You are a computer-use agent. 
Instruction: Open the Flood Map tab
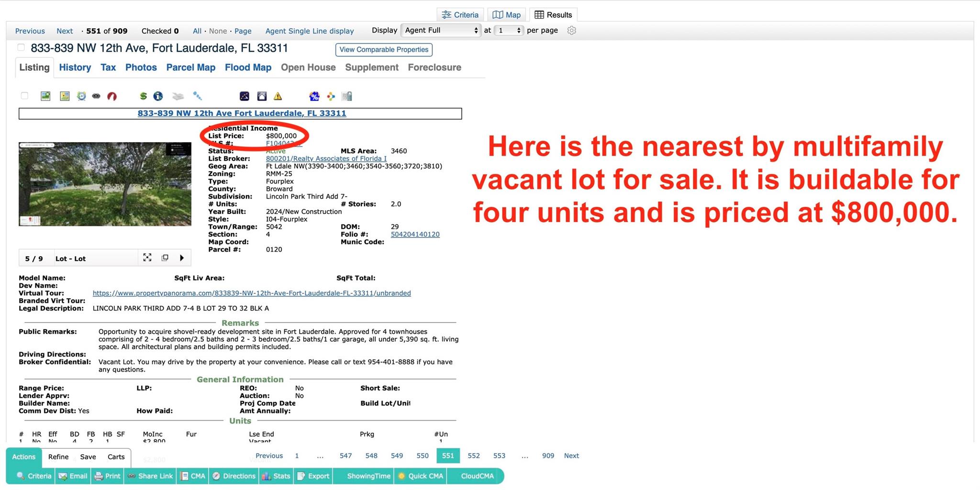[248, 67]
